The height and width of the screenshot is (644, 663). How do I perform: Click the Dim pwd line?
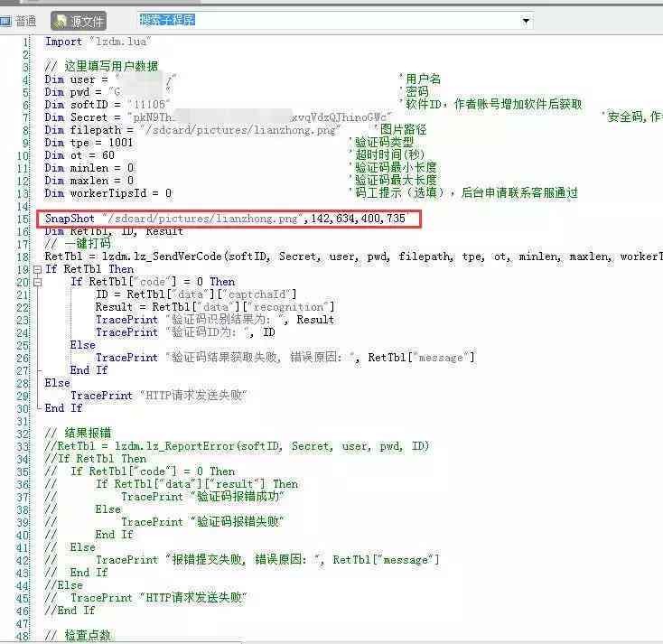coord(107,92)
